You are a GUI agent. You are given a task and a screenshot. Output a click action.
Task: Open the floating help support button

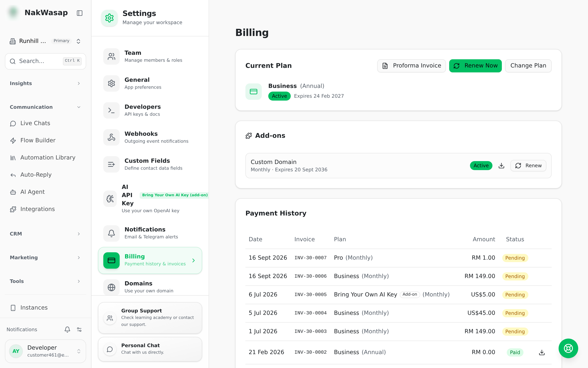[x=568, y=348]
